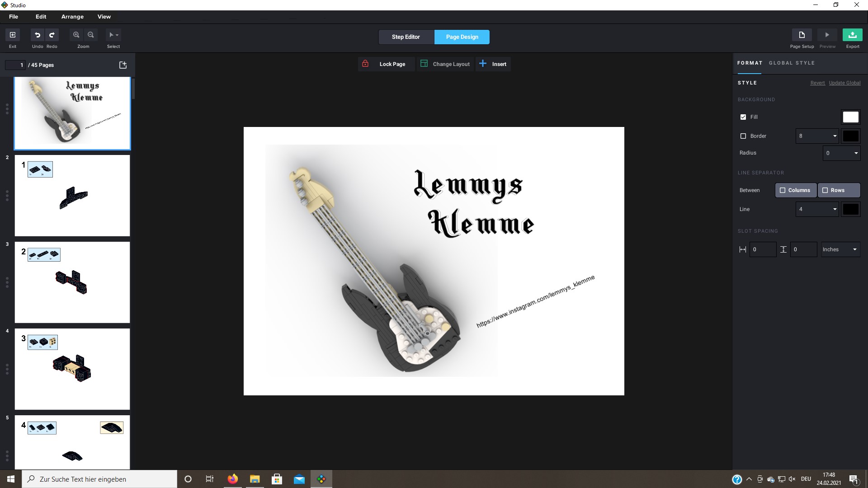Click the white Fill color swatch
Viewport: 868px width, 488px height.
(850, 117)
